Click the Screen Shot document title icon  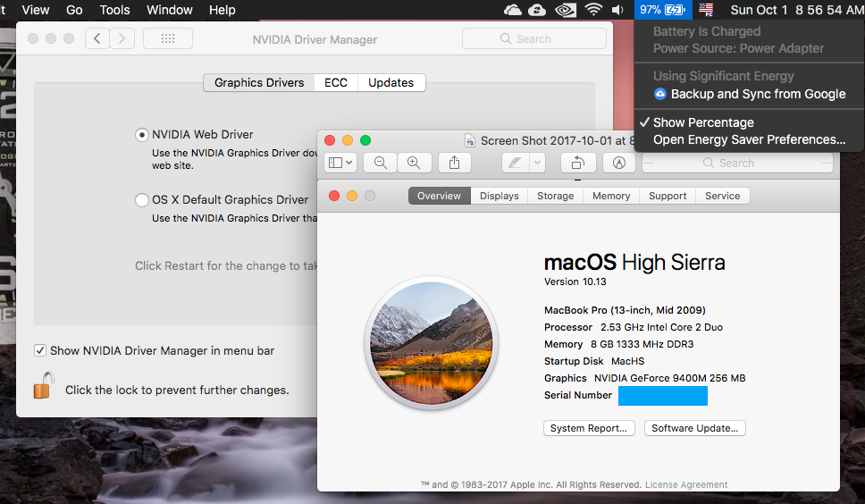tap(469, 140)
